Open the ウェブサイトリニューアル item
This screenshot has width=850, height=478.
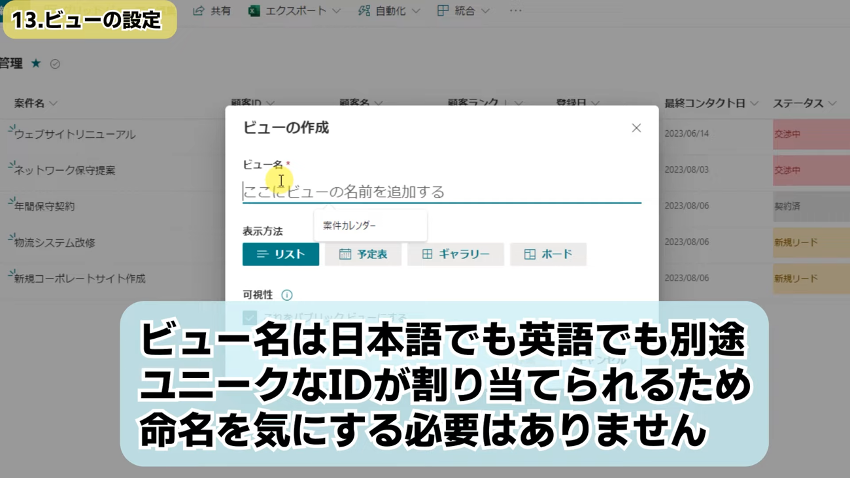click(75, 134)
